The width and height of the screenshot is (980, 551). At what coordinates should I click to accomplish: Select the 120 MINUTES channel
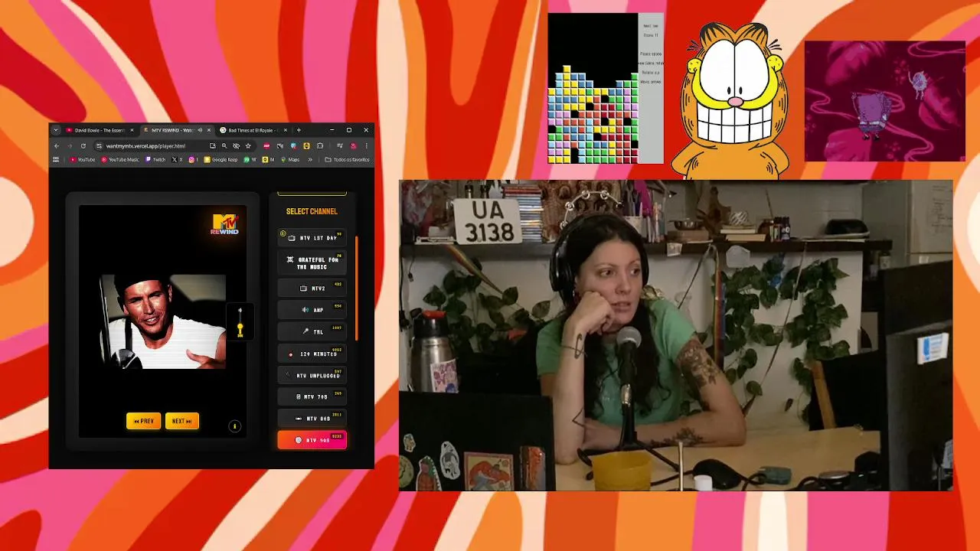pos(312,354)
